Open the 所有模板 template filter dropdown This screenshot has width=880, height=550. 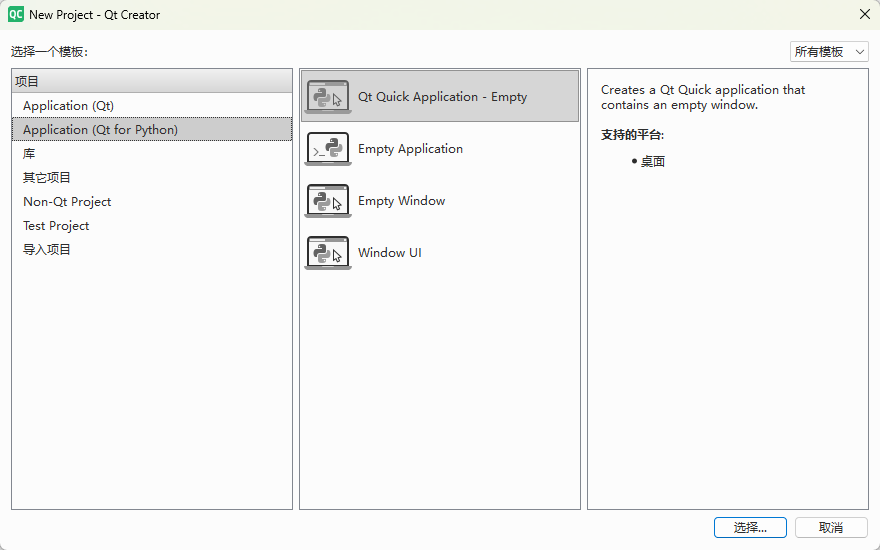[x=829, y=52]
